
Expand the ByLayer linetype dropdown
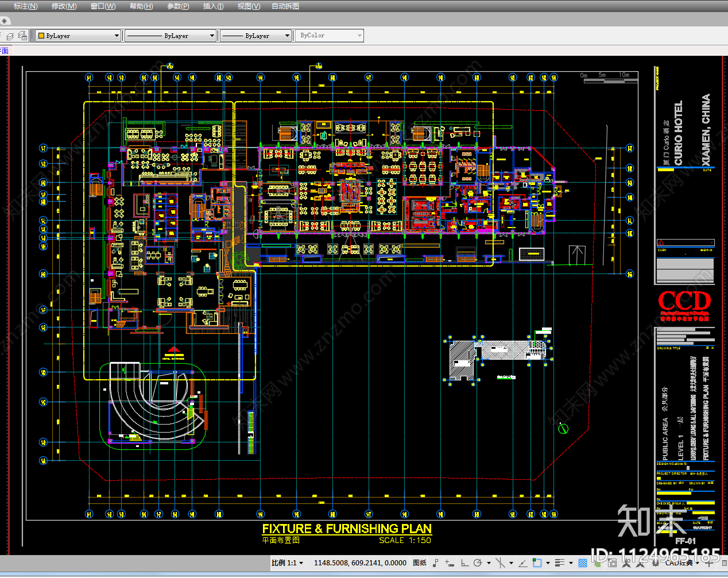(x=212, y=36)
